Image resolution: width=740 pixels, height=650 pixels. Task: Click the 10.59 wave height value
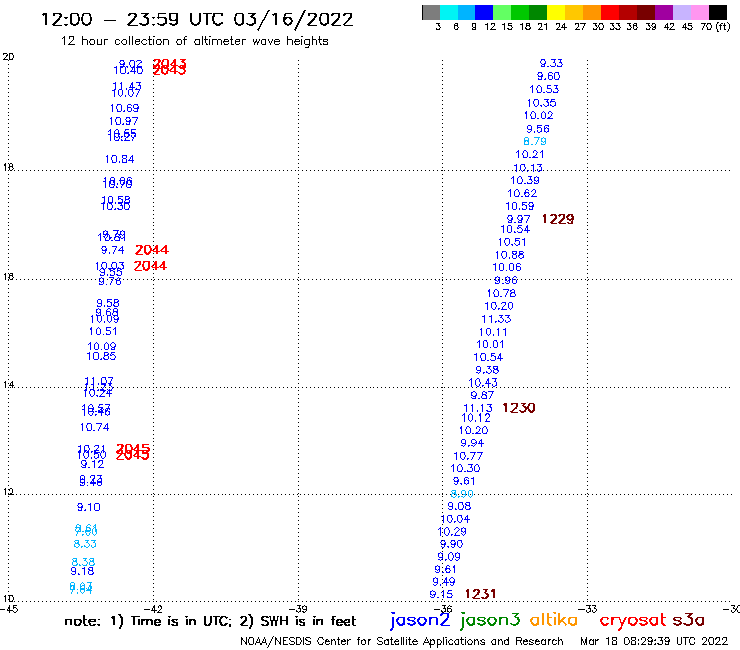tap(520, 206)
